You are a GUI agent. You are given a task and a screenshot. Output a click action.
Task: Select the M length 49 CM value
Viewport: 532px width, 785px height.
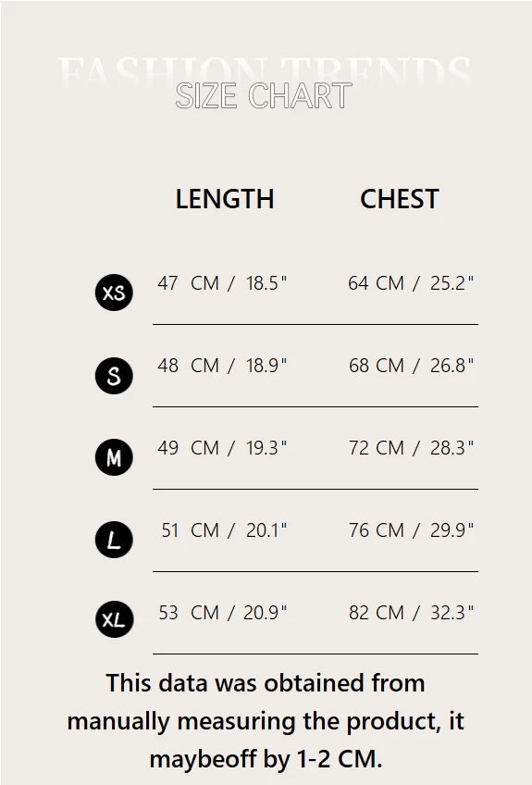[222, 447]
